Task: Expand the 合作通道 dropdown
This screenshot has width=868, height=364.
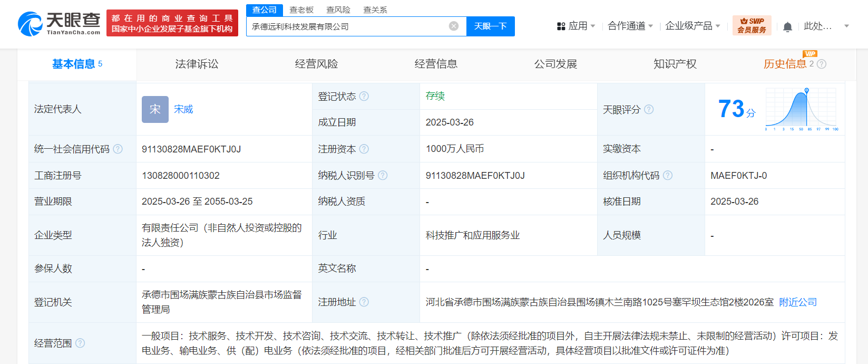Action: 630,26
